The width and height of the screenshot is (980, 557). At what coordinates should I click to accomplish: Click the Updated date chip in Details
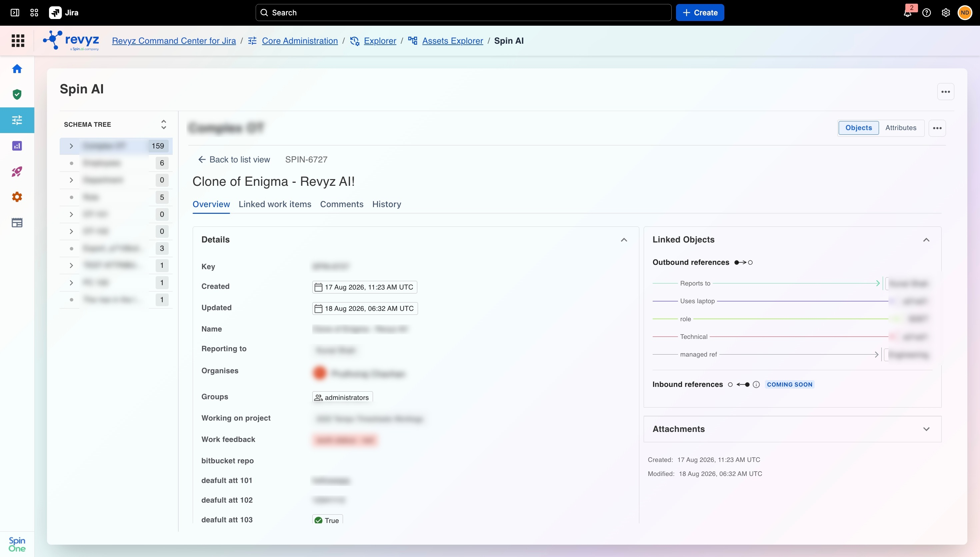tap(365, 309)
